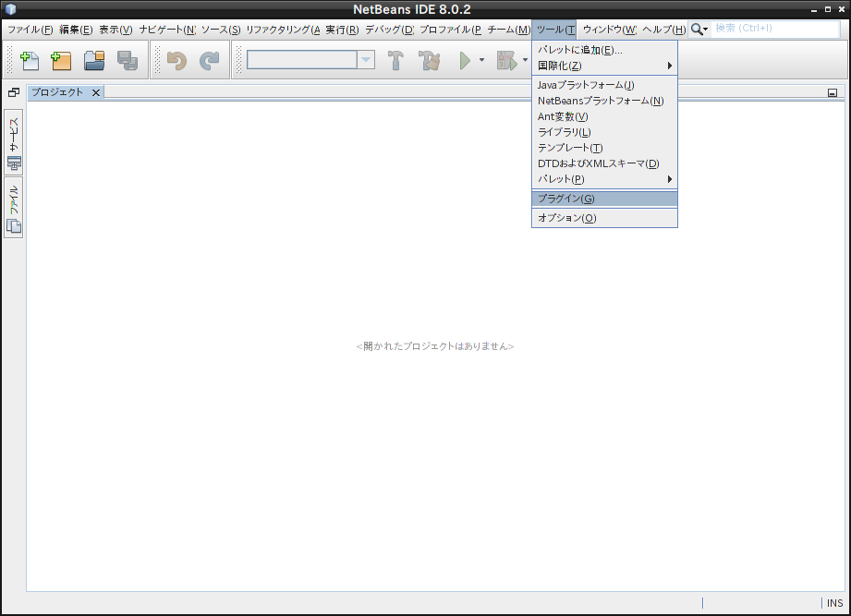
Task: Open the ソース(S) menu
Action: [x=221, y=30]
